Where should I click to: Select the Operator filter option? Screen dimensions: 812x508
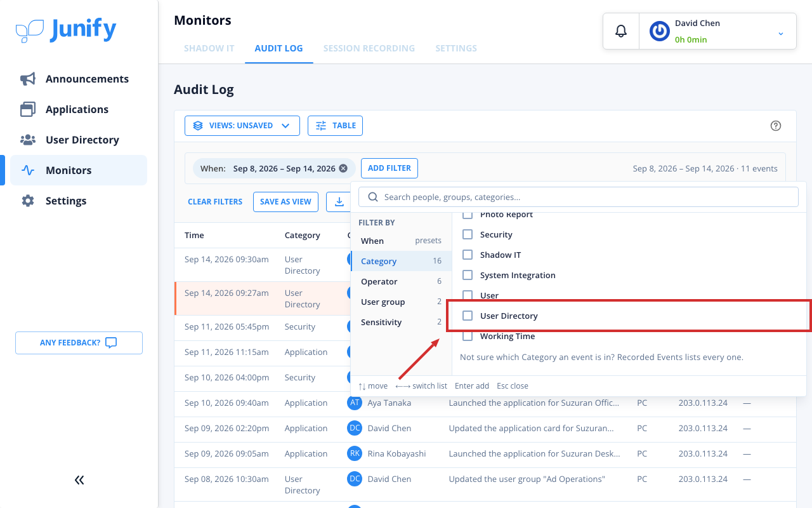[x=401, y=281]
